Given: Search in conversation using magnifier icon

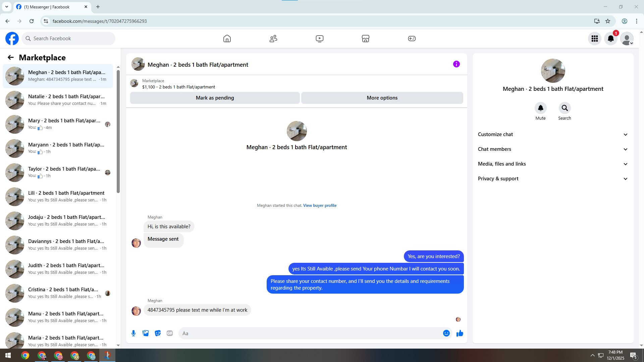Looking at the screenshot, I should click(x=565, y=108).
